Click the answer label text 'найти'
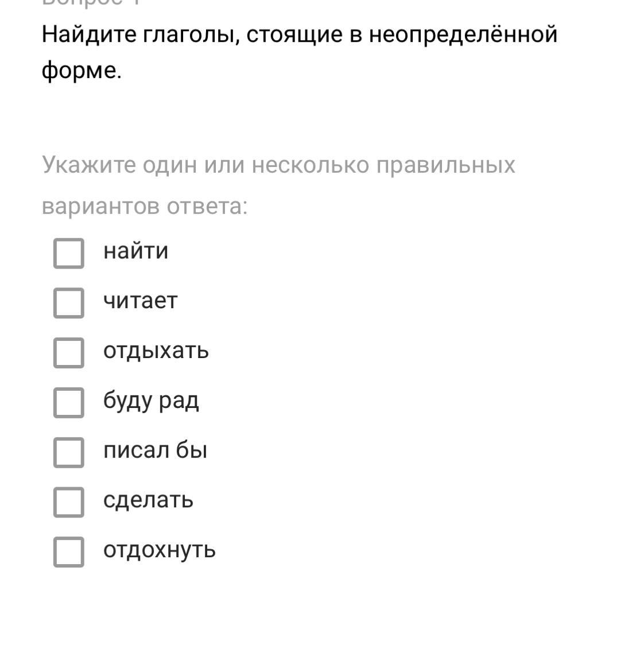The width and height of the screenshot is (644, 645). [135, 251]
